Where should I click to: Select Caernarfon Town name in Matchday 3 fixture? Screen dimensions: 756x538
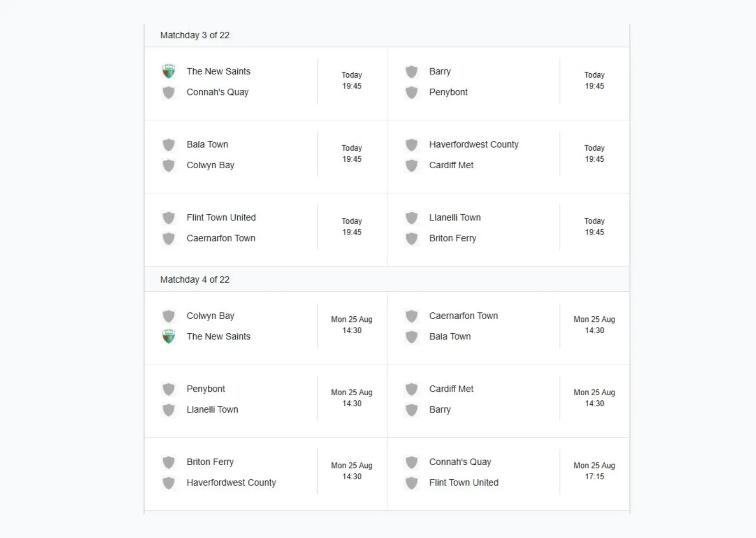221,238
